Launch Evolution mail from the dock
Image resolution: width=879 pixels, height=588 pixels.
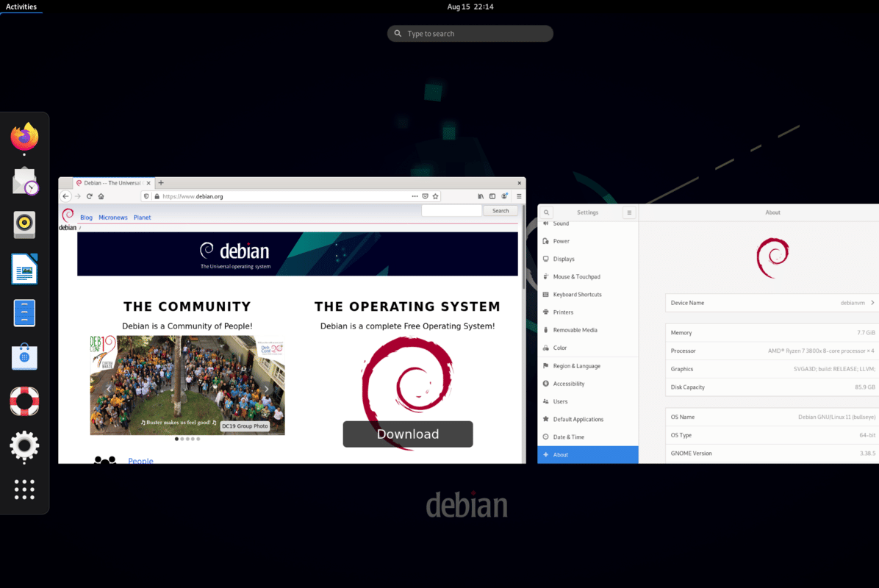pos(25,181)
